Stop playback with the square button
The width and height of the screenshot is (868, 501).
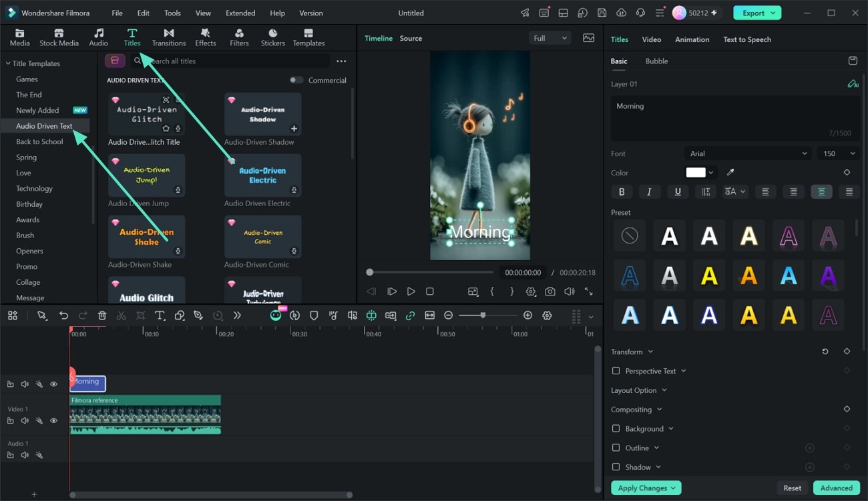point(430,292)
